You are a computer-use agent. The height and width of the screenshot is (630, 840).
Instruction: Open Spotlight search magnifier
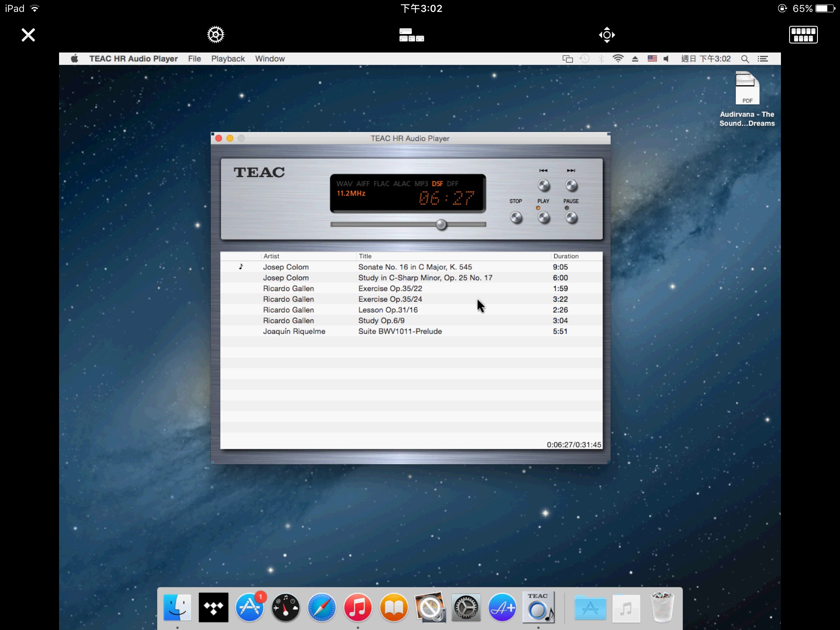tap(745, 59)
